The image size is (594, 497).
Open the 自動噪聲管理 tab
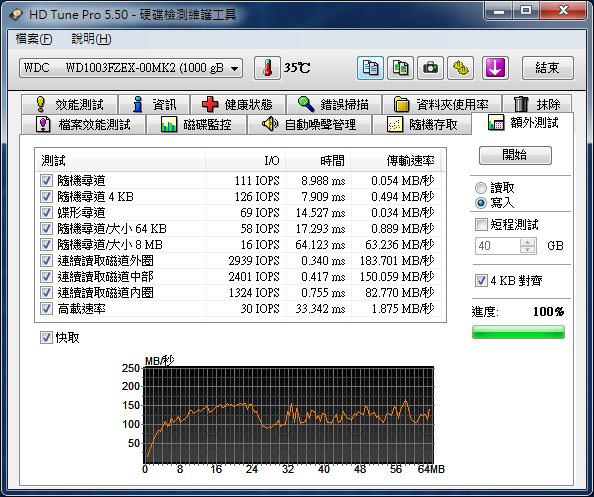[x=309, y=125]
